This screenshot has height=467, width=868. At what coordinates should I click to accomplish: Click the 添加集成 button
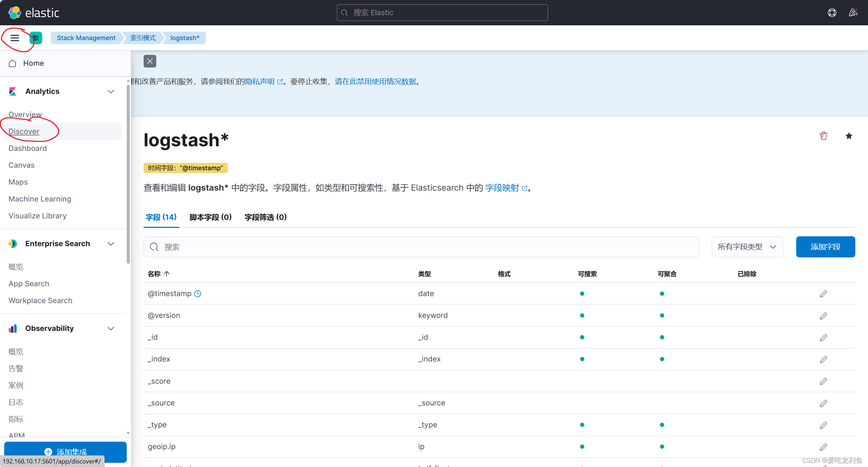click(x=65, y=452)
